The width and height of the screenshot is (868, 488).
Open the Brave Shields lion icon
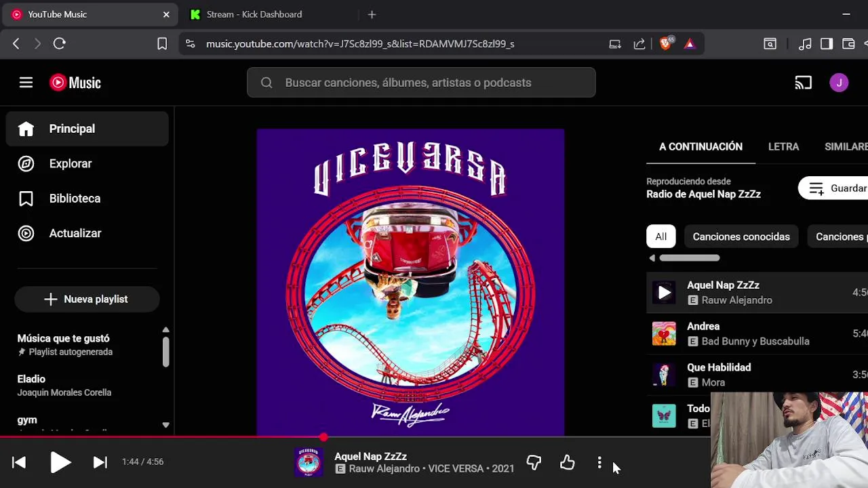(x=666, y=43)
